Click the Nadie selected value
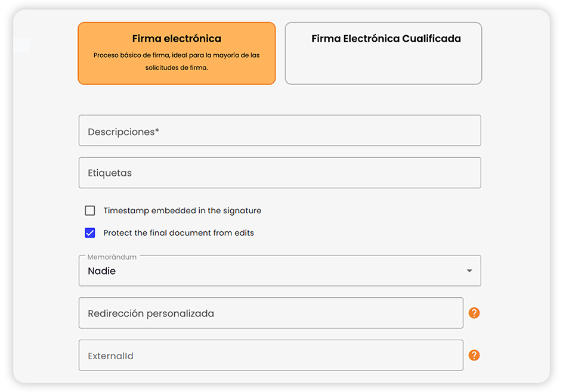563x392 pixels. pyautogui.click(x=101, y=271)
